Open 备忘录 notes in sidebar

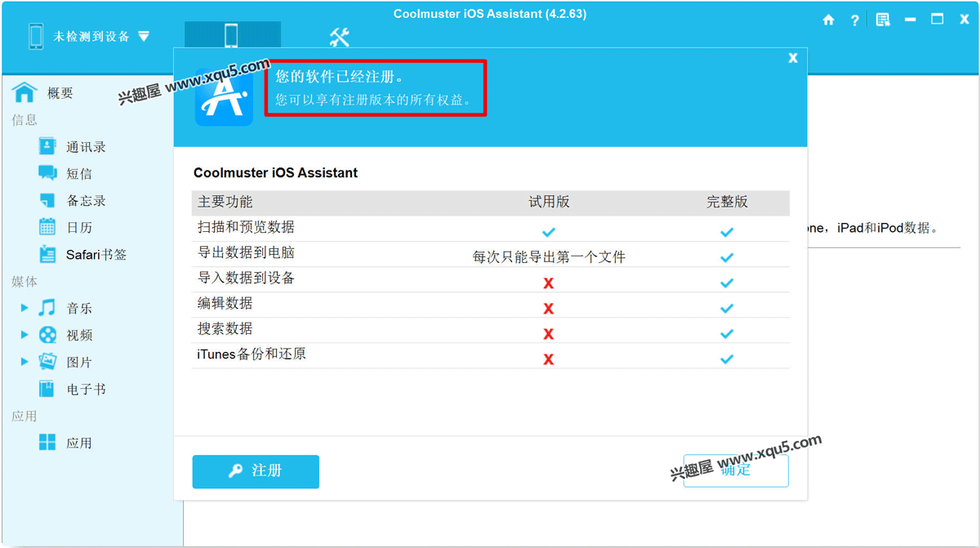(87, 201)
